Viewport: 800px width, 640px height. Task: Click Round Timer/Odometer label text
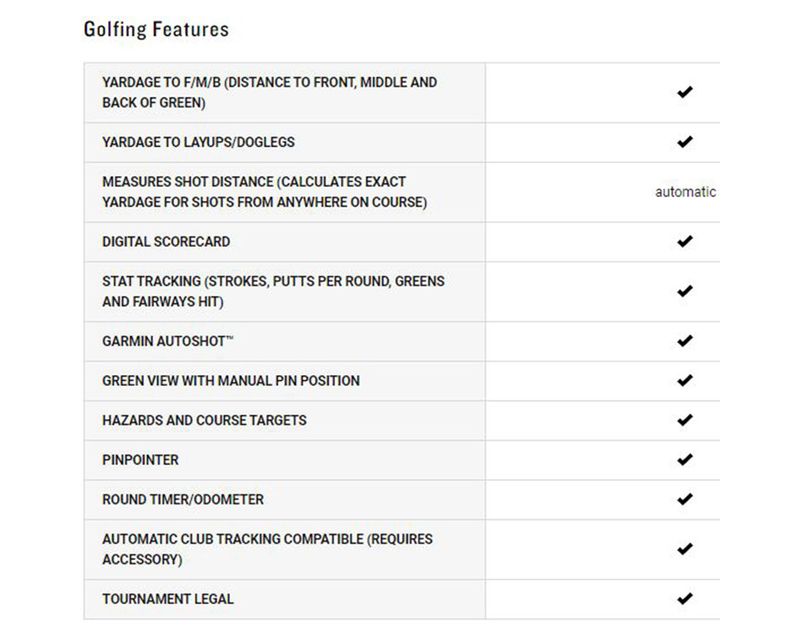[x=183, y=499]
